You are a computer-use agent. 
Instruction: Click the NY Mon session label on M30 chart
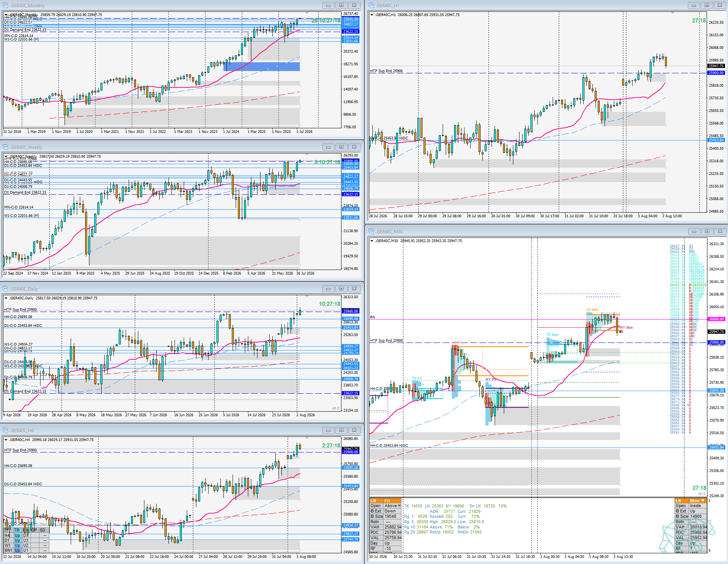pos(626,328)
